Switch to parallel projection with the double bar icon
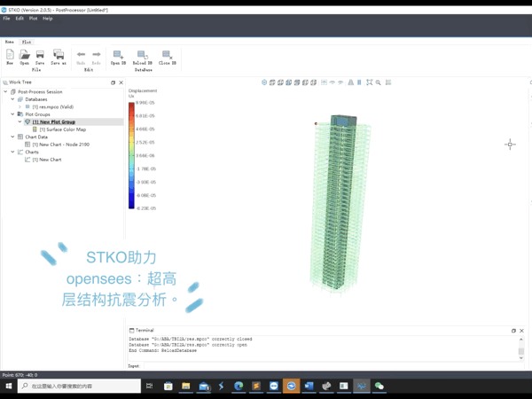This screenshot has height=399, width=532. pyautogui.click(x=359, y=82)
